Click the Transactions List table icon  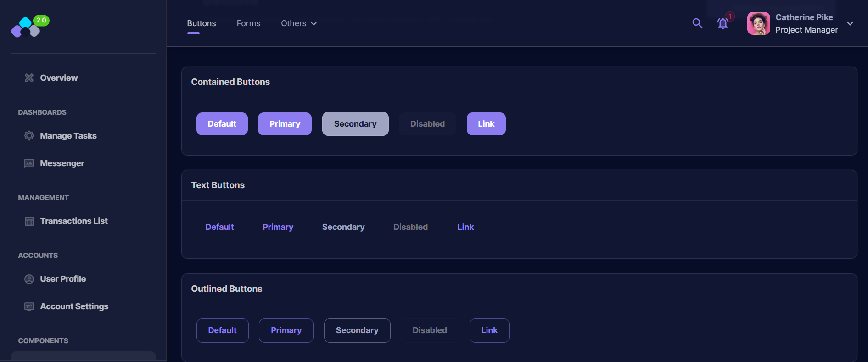click(29, 221)
